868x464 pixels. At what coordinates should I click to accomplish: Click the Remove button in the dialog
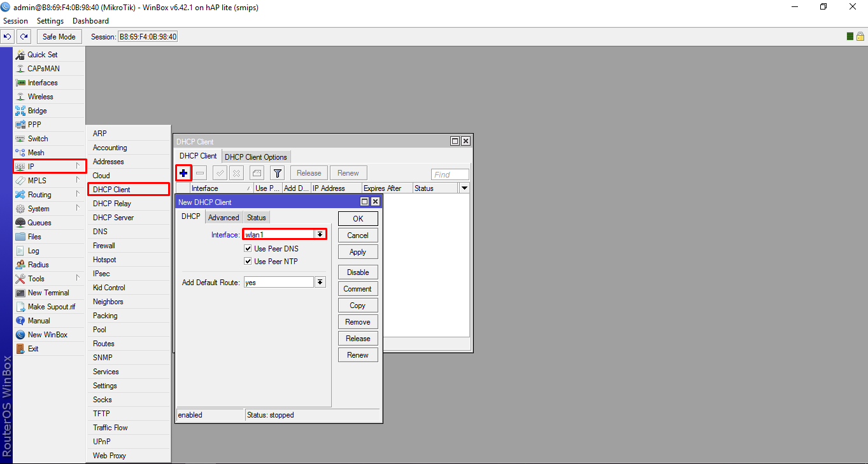pyautogui.click(x=358, y=322)
